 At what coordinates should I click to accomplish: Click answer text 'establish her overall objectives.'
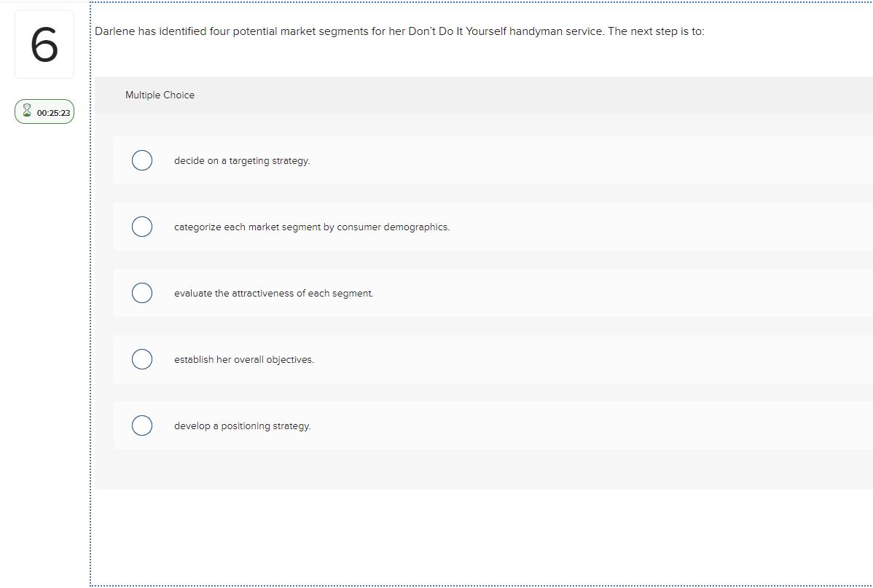point(244,360)
